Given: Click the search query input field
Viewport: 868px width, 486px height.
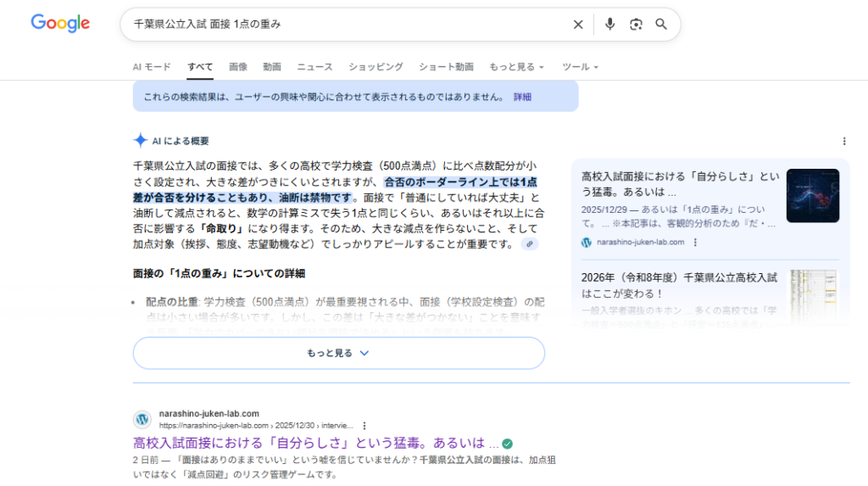Looking at the screenshot, I should [x=339, y=25].
